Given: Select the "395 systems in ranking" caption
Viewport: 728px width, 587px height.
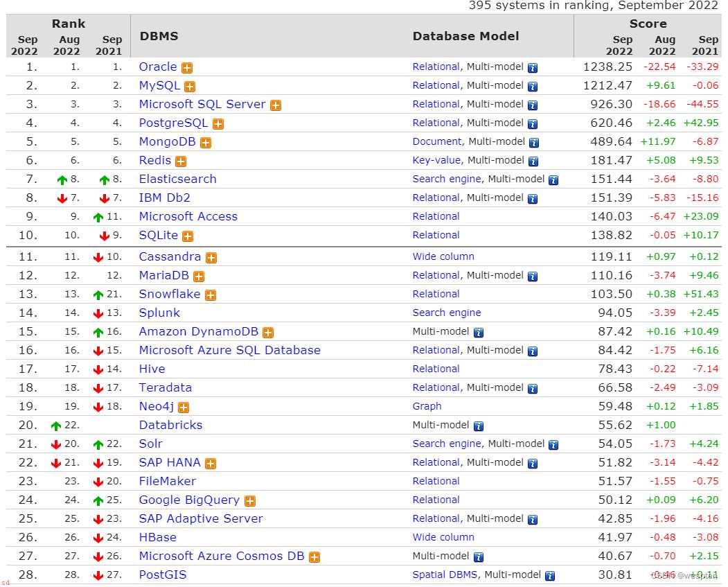Looking at the screenshot, I should (594, 6).
